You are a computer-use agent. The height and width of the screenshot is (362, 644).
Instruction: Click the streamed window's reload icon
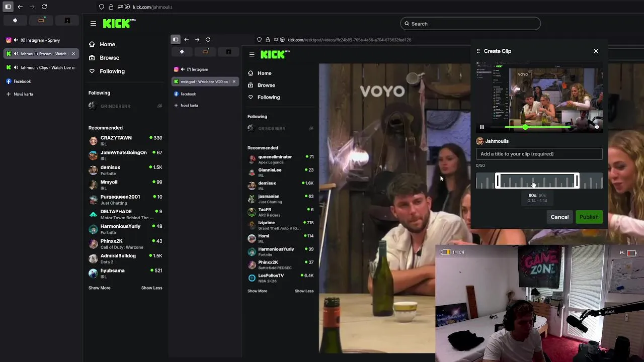tap(208, 39)
